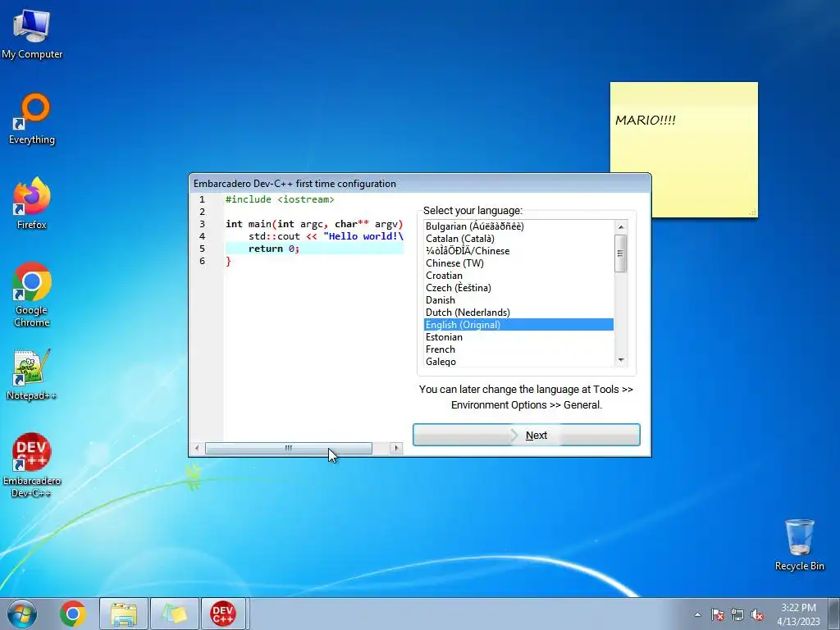
Task: Click the #include <iostream> code line
Action: tap(280, 199)
